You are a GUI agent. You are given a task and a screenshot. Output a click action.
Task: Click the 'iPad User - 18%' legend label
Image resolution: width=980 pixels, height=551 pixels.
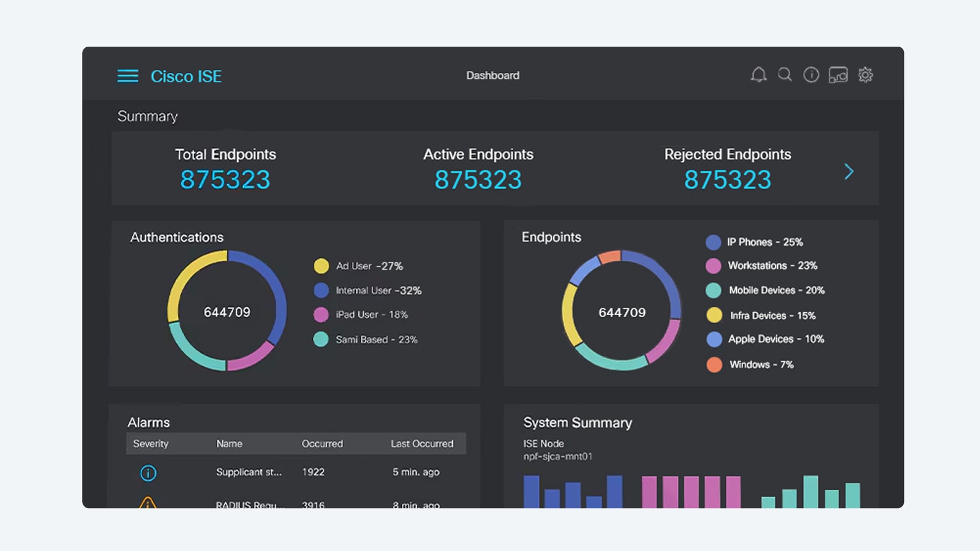click(x=372, y=315)
